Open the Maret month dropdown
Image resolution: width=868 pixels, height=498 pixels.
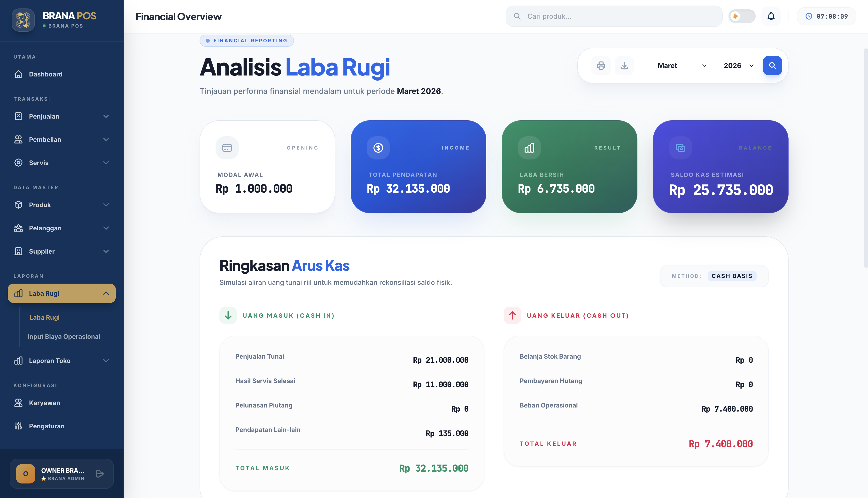pyautogui.click(x=682, y=65)
